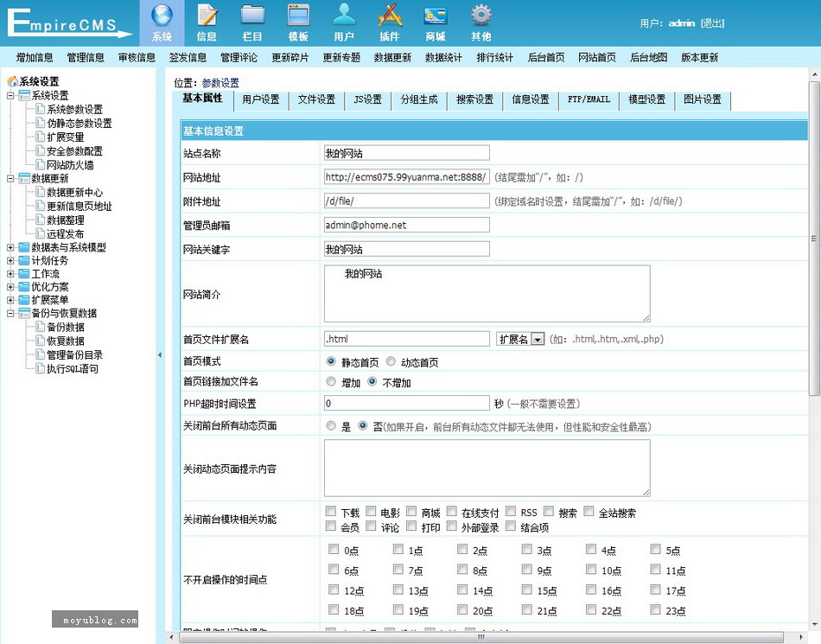821x644 pixels.
Task: Open the 管理评论 link
Action: click(239, 58)
